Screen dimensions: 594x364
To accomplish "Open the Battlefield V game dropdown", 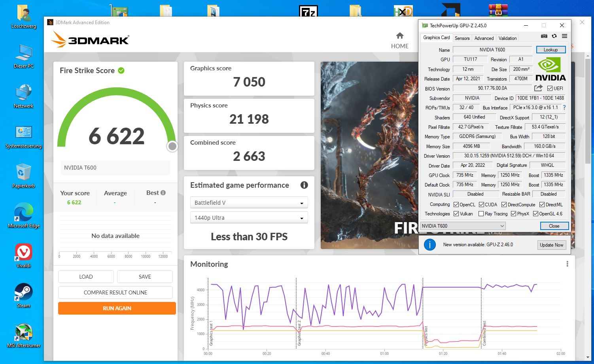I will tap(249, 203).
